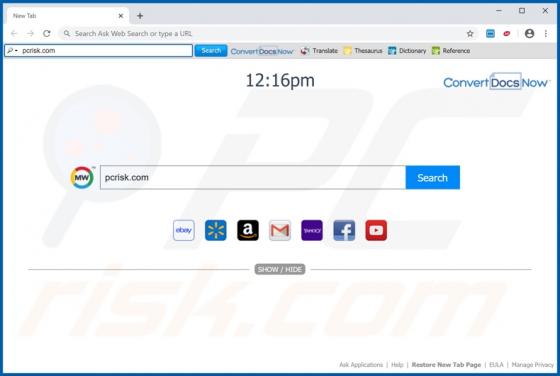560x376 pixels.
Task: Open Chrome's three-dot menu
Action: [546, 34]
